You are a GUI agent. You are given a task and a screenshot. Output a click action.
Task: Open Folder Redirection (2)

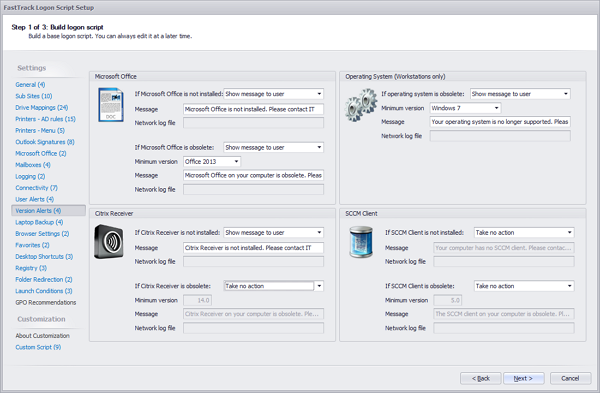tap(44, 279)
